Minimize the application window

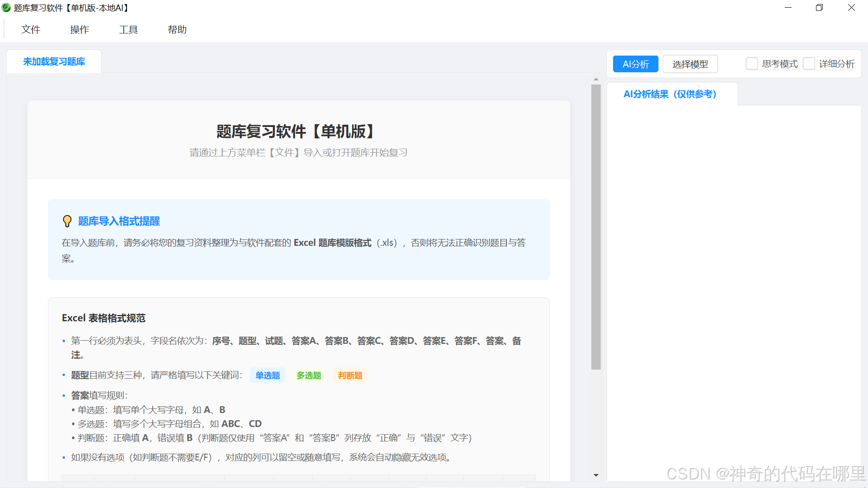788,8
